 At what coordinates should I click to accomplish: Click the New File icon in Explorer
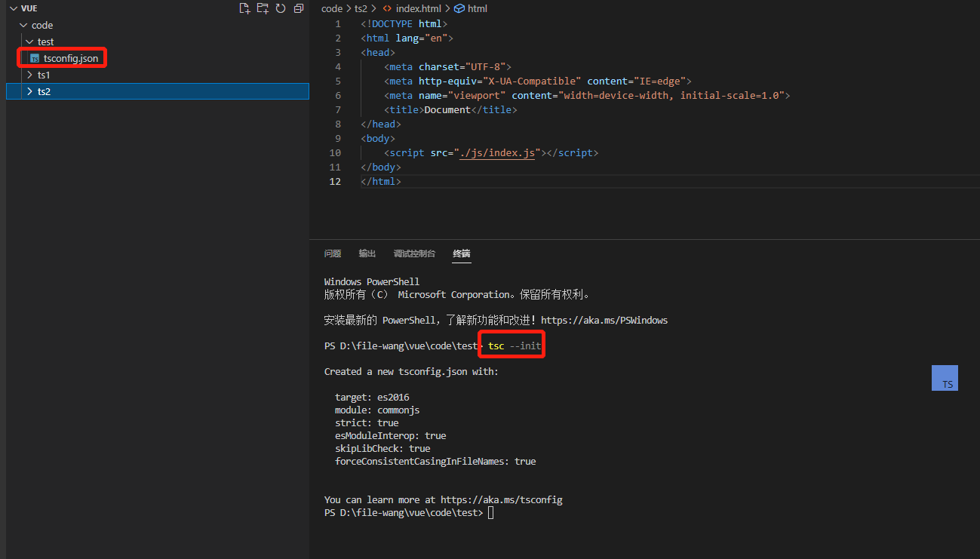pos(244,8)
